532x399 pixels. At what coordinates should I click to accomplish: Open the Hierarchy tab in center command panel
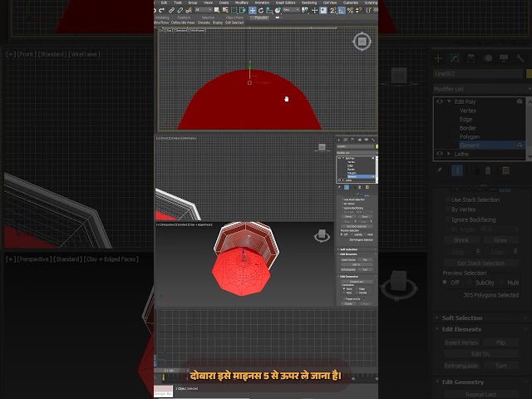click(x=352, y=140)
